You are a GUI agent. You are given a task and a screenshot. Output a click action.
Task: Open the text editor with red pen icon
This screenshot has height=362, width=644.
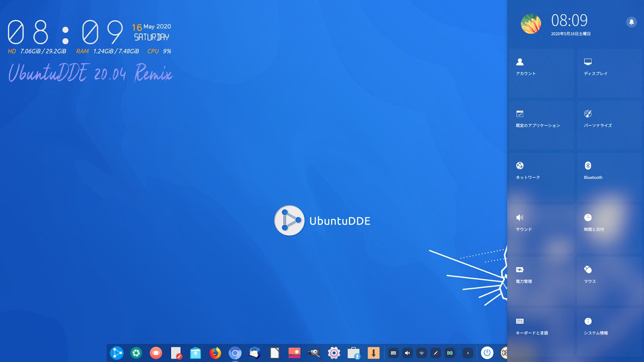(x=176, y=353)
